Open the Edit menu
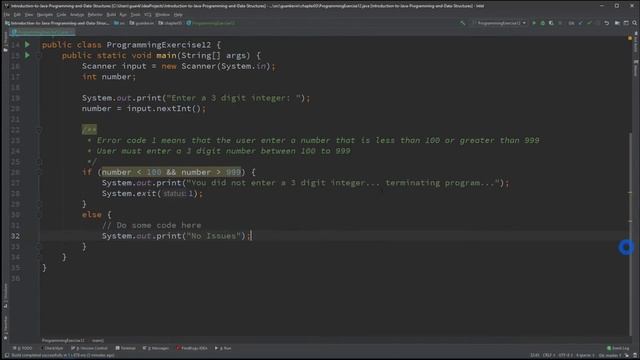The width and height of the screenshot is (640, 360). click(x=17, y=15)
